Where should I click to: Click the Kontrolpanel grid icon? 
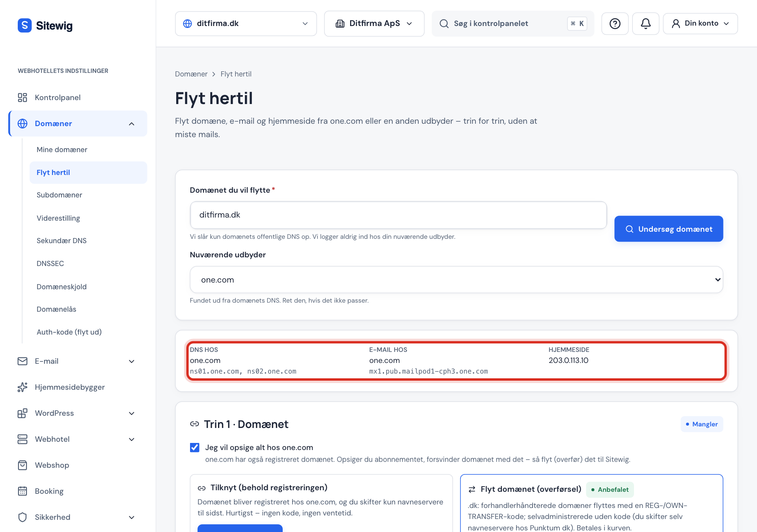pyautogui.click(x=22, y=97)
